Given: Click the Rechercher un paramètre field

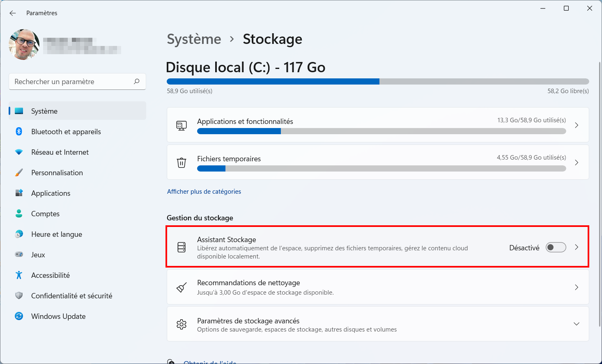Looking at the screenshot, I should tap(77, 82).
